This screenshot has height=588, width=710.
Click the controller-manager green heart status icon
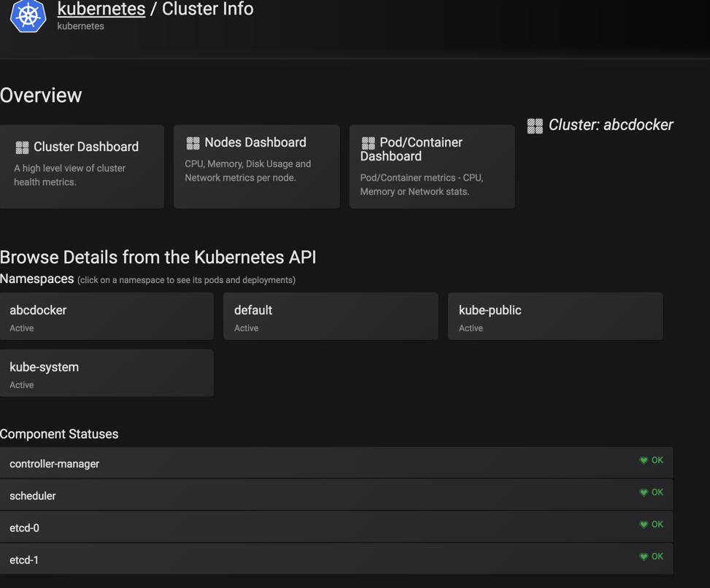(x=644, y=460)
